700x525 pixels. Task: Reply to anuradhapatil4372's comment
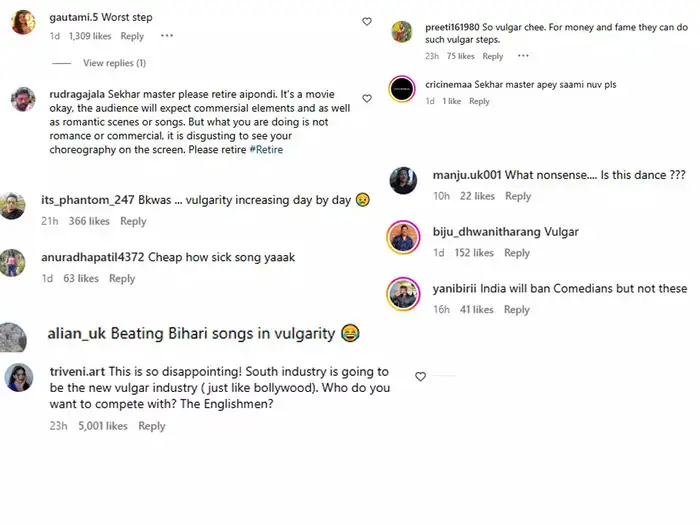tap(122, 278)
